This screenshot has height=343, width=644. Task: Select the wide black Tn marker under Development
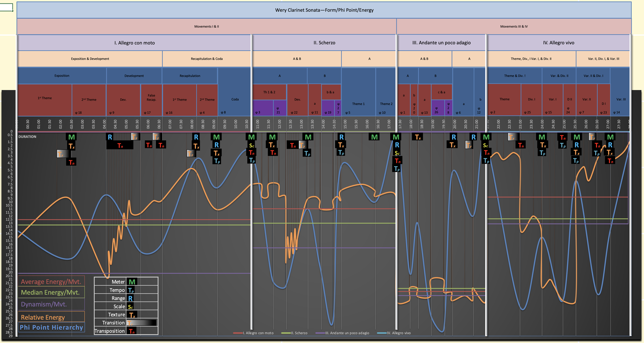(120, 145)
